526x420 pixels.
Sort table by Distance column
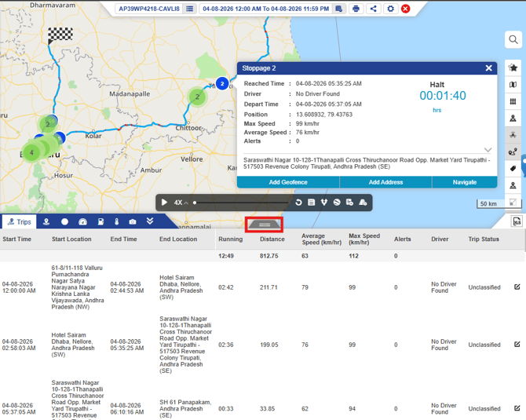point(272,239)
